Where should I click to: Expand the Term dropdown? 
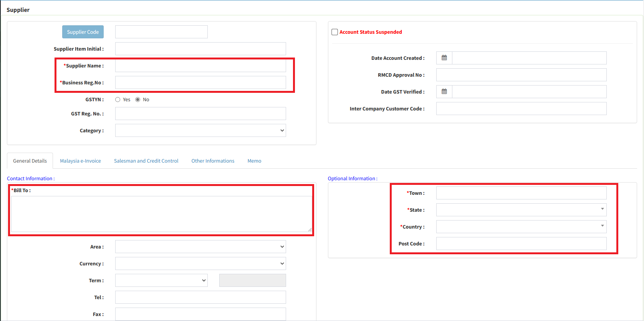(x=161, y=280)
